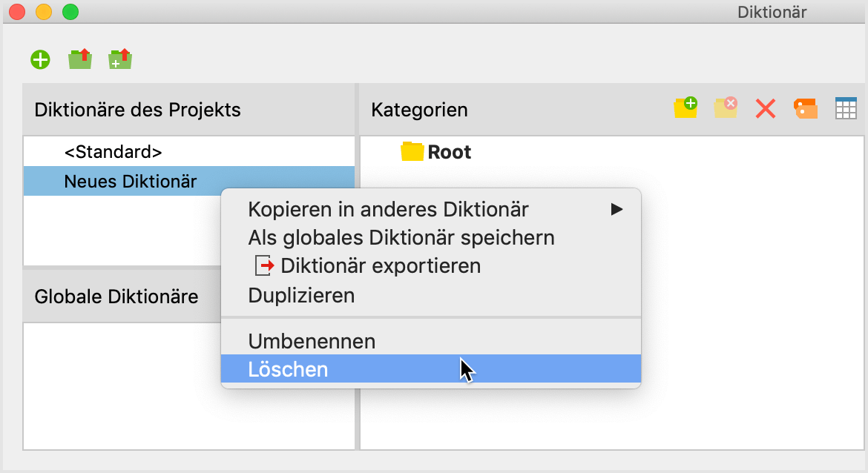This screenshot has height=473, width=868.
Task: Open Kopieren in anderes Diktionär submenu
Action: (431, 210)
